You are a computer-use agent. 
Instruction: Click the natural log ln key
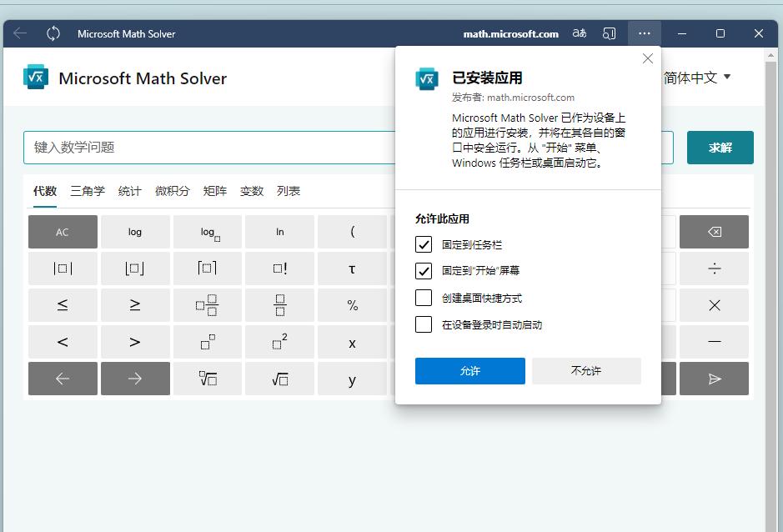click(x=279, y=231)
